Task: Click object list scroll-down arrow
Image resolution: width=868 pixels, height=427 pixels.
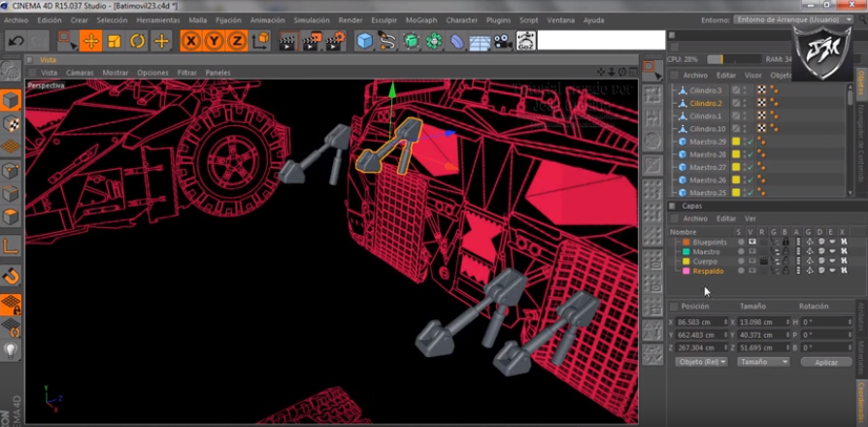Action: click(x=851, y=192)
